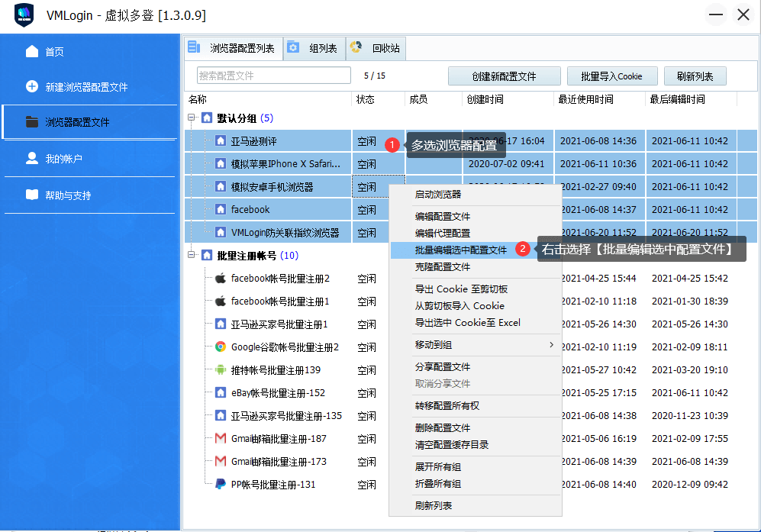Click the icon of eBay帐号批量注册-152

point(221,392)
